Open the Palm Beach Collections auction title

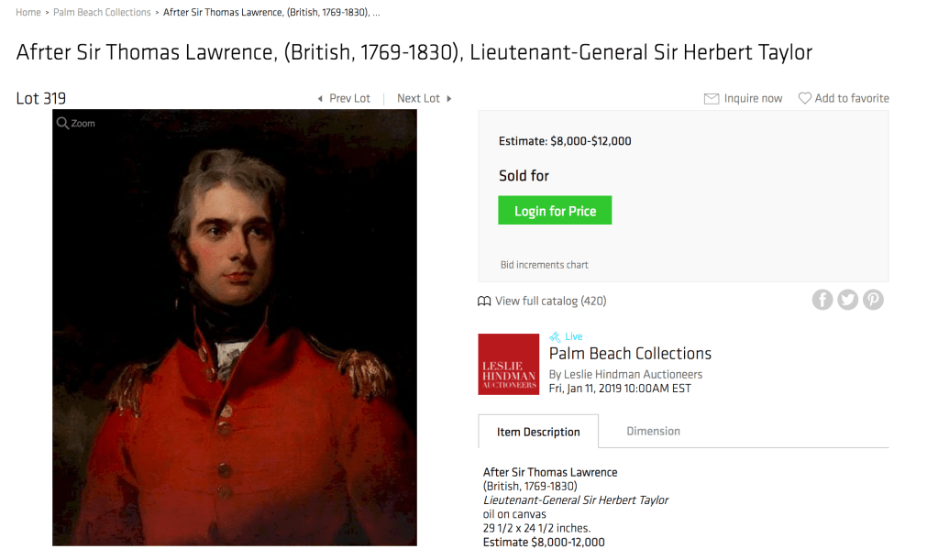[x=630, y=353]
